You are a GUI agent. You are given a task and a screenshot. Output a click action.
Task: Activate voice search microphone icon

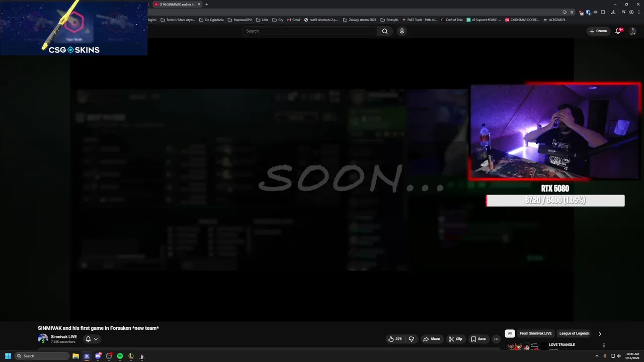coord(401,31)
